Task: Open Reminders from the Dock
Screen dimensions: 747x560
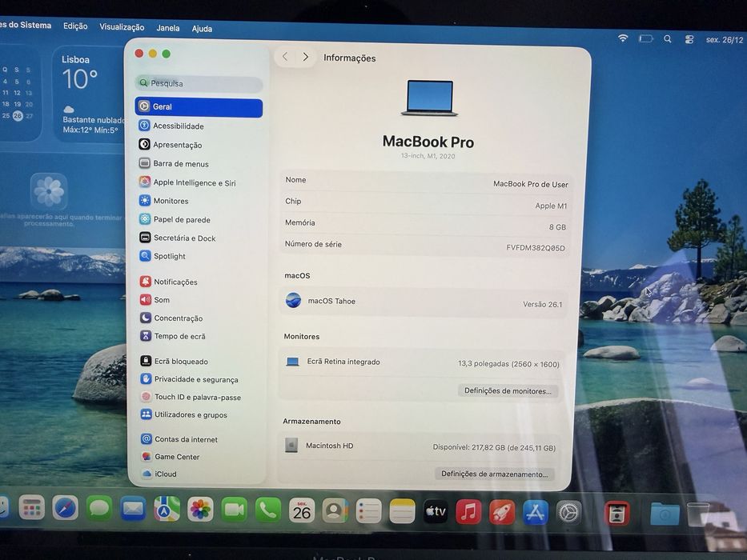Action: 369,511
